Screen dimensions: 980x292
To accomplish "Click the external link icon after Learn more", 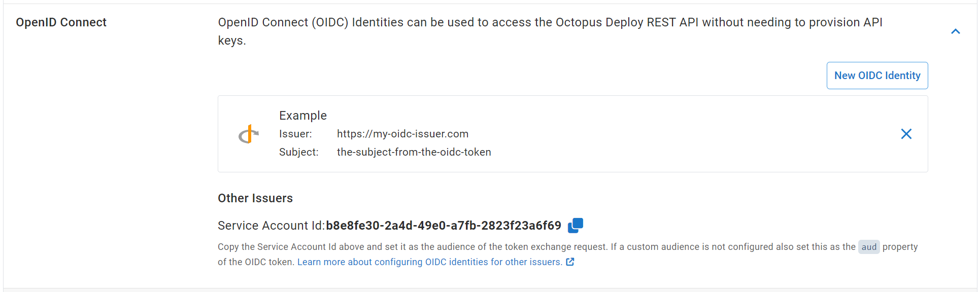I will tap(570, 262).
